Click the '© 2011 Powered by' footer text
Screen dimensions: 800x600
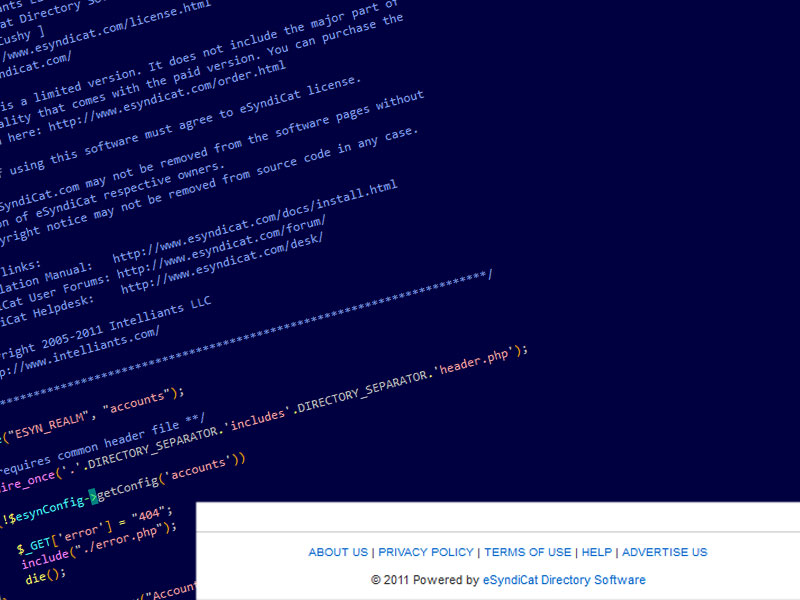click(425, 580)
